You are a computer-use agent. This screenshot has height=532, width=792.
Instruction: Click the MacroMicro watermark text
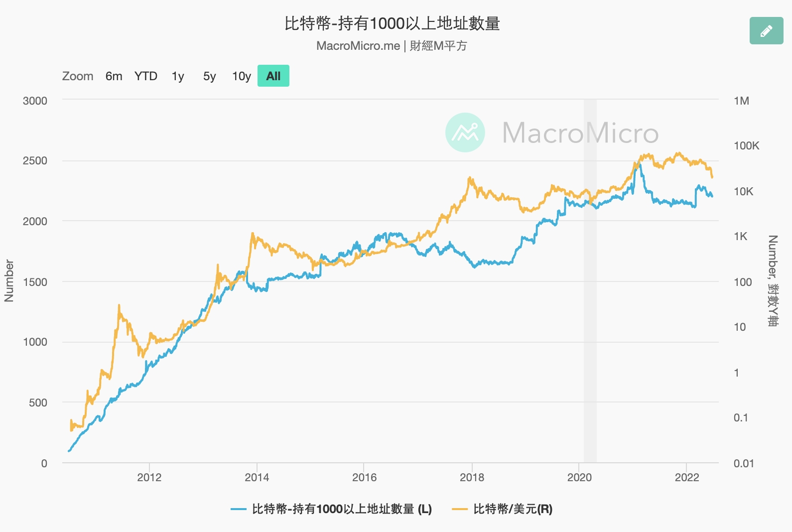580,133
